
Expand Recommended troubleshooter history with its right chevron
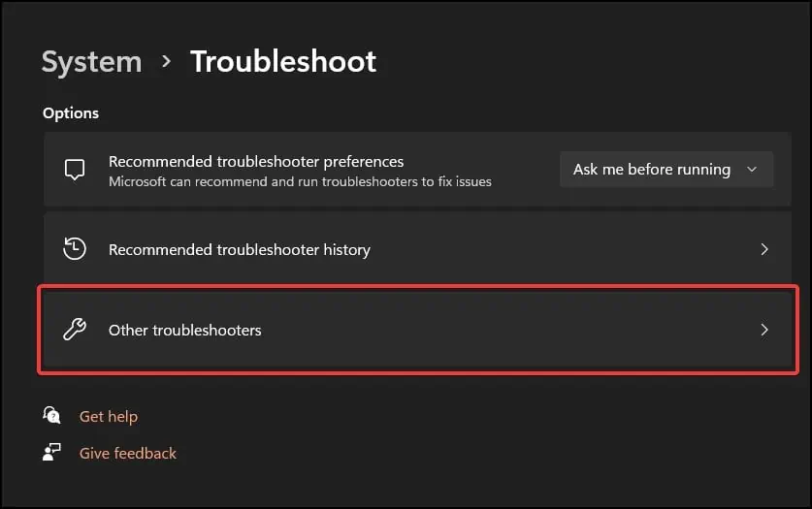[x=764, y=249]
